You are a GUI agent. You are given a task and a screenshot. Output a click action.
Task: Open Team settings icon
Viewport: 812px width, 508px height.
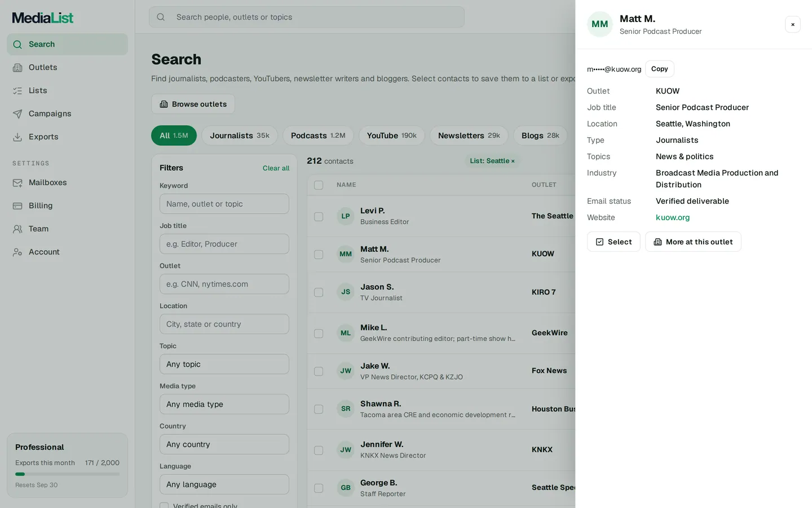[17, 229]
